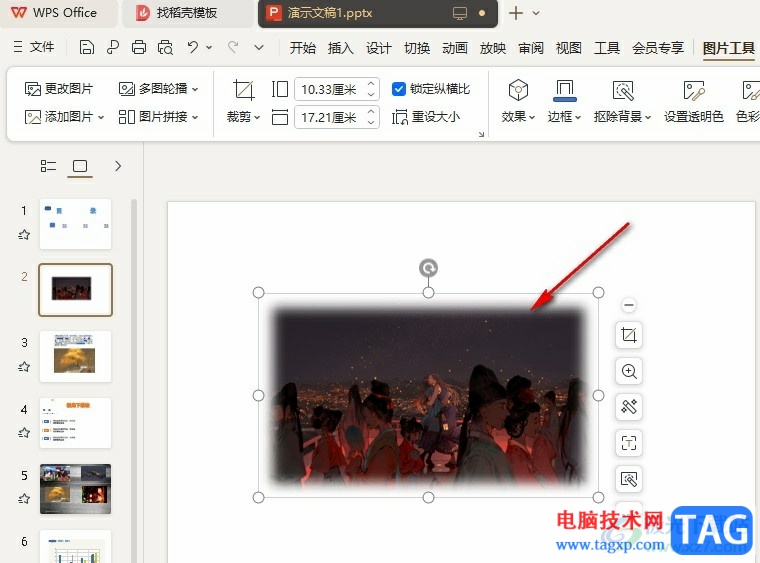Decrease the width value with down stepper
This screenshot has height=563, width=760.
tap(371, 123)
